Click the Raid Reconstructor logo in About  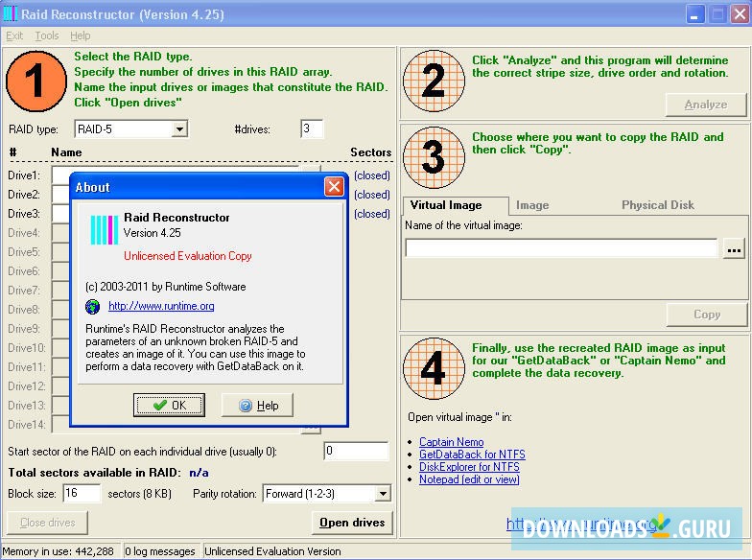[x=104, y=230]
